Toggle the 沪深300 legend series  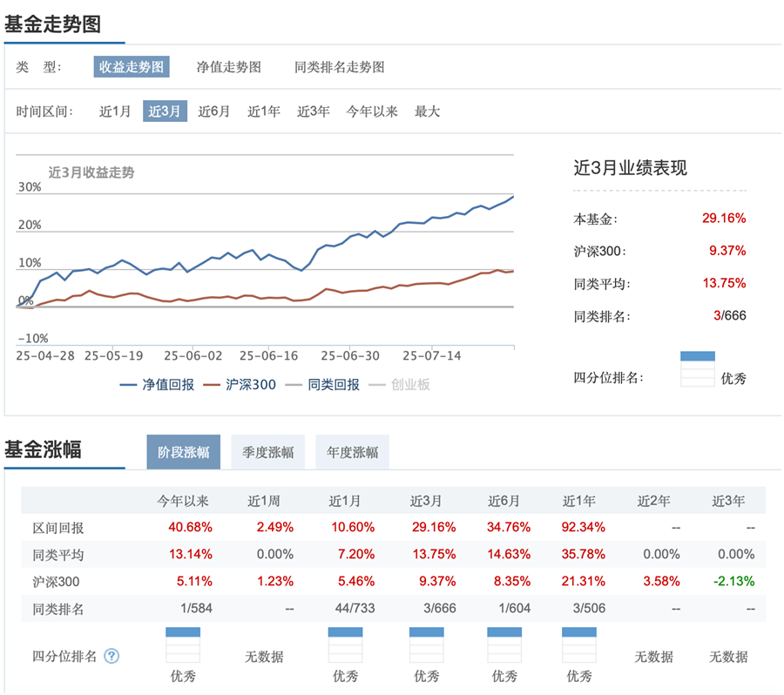tap(240, 384)
